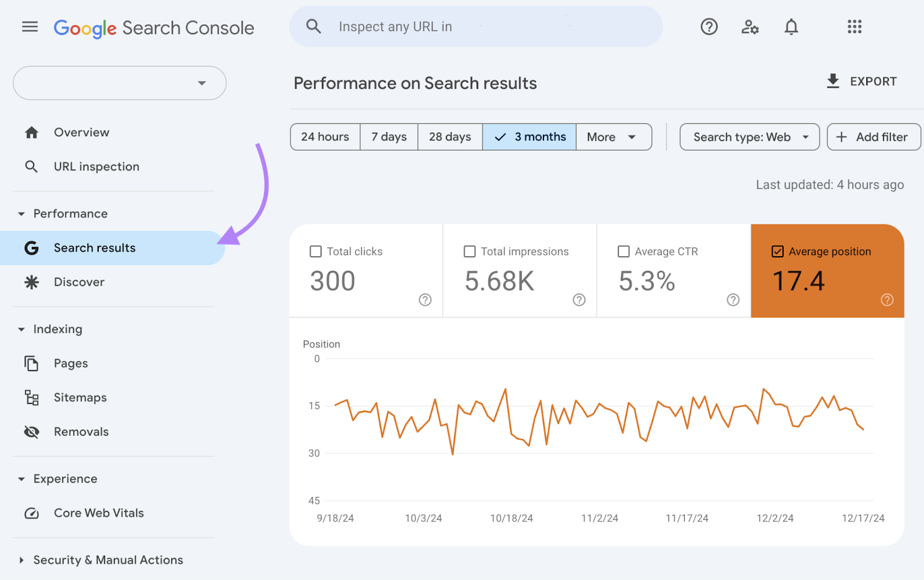Click the magnifier icon in URL search bar
The height and width of the screenshot is (580, 924).
314,26
